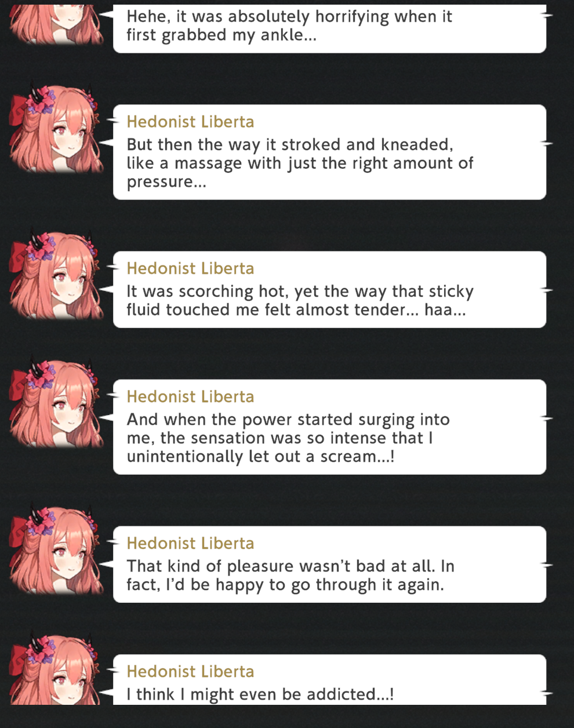This screenshot has width=574, height=728.
Task: Tap the Hedonist Liberta name above "That kind of pleasure"
Action: click(x=190, y=543)
